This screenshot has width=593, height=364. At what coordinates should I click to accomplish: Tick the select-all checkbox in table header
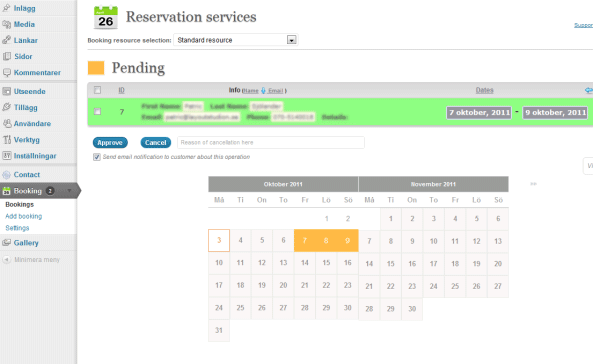coord(97,90)
